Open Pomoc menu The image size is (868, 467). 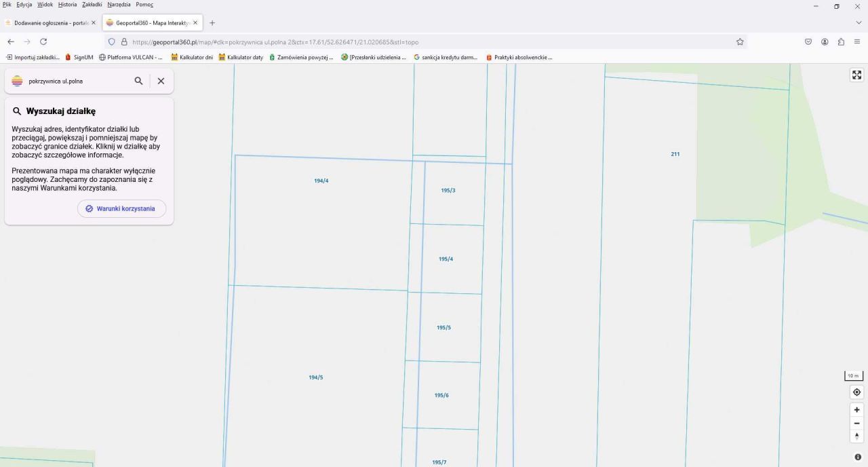click(144, 4)
